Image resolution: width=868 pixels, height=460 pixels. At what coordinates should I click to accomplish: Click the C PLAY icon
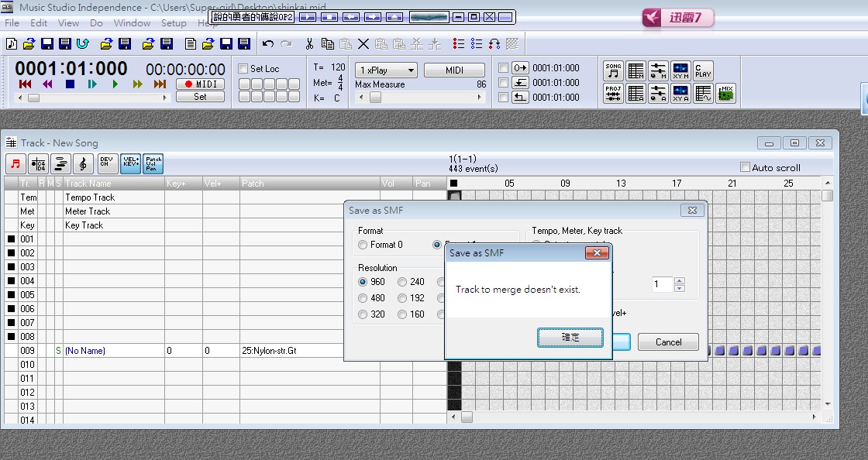coord(703,70)
